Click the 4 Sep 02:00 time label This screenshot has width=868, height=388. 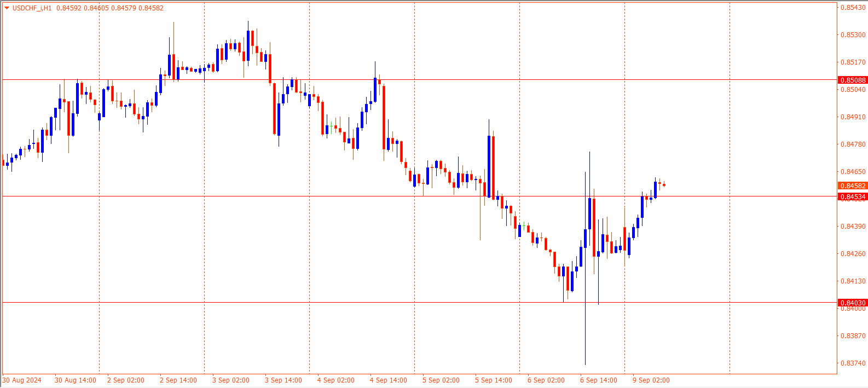pos(336,380)
